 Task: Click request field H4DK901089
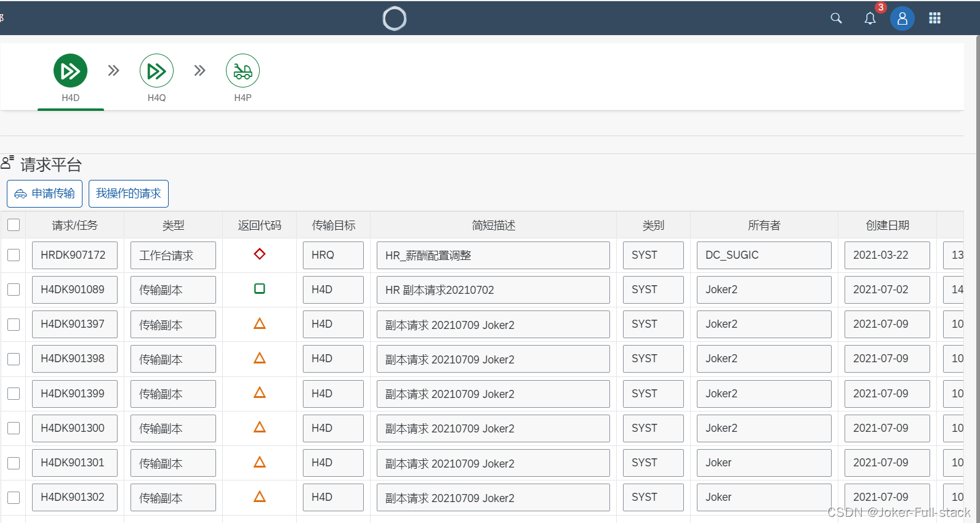click(x=74, y=290)
